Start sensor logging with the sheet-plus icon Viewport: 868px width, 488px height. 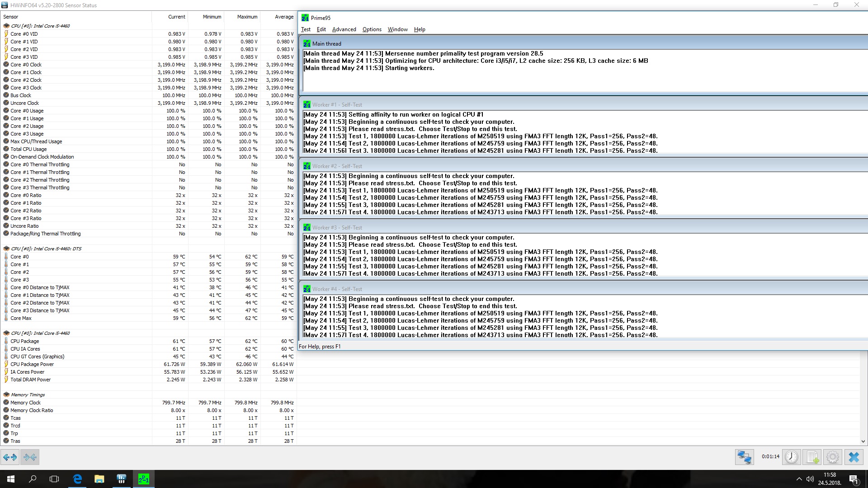(x=812, y=457)
